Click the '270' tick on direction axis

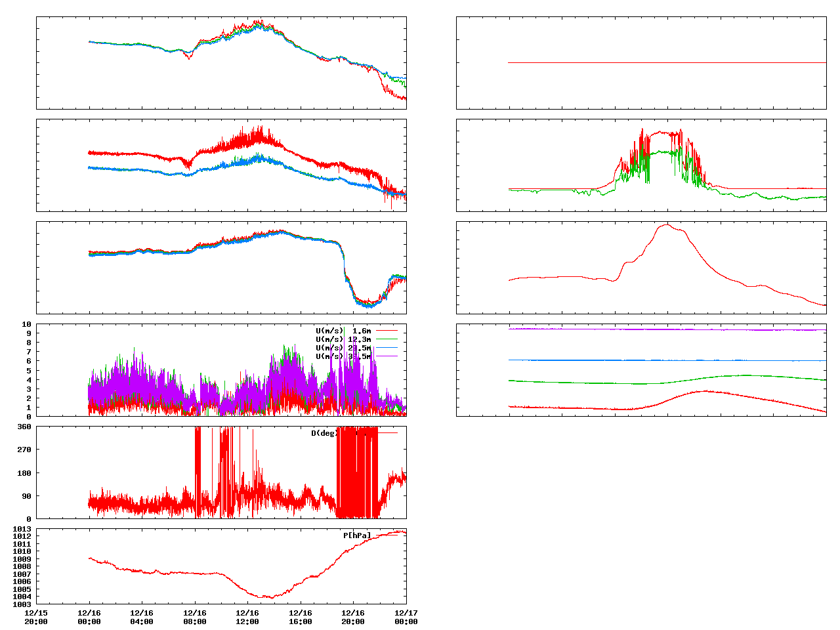(24, 450)
